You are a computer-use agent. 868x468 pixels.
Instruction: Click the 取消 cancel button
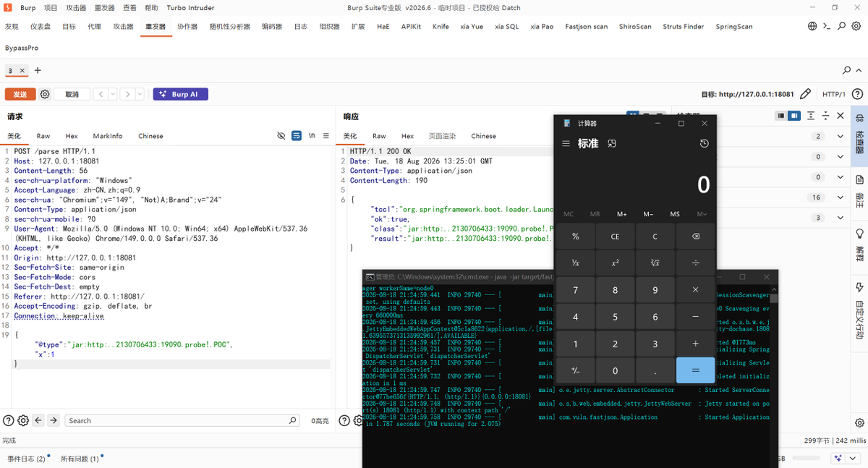point(72,94)
